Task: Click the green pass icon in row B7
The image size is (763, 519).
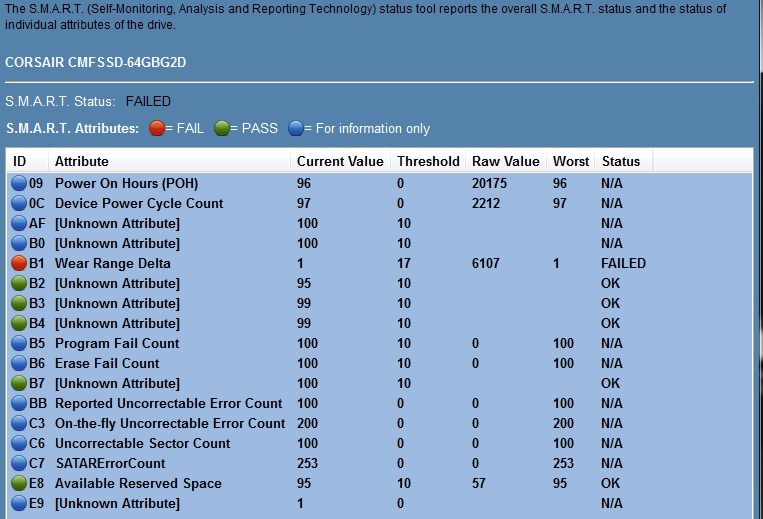Action: pos(19,383)
